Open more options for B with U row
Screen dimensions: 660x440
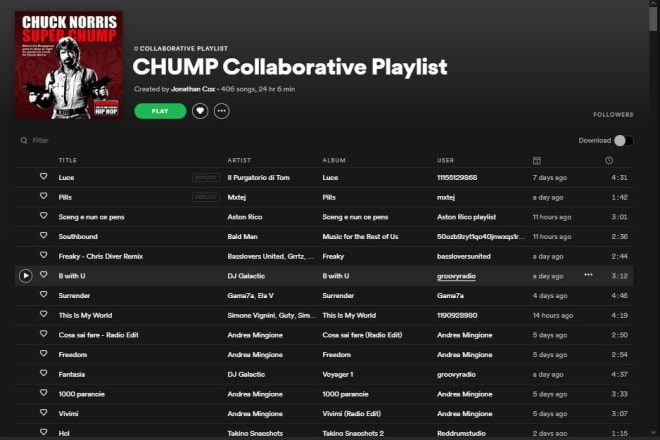588,275
